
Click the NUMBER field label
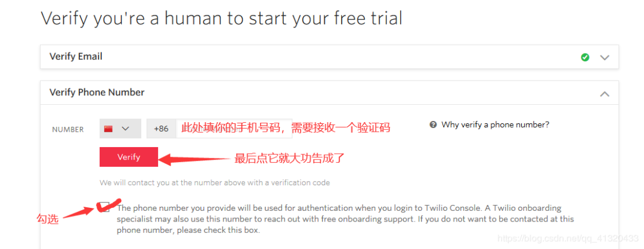[68, 130]
